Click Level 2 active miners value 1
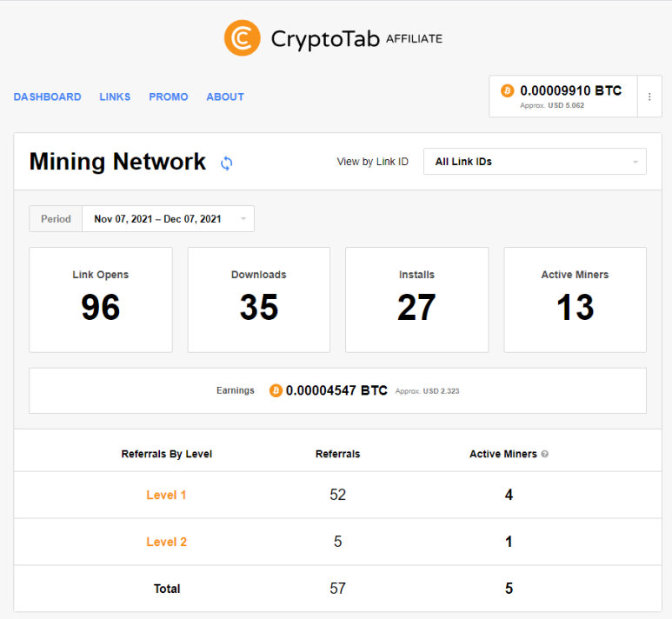Viewport: 672px width, 619px height. pos(509,542)
